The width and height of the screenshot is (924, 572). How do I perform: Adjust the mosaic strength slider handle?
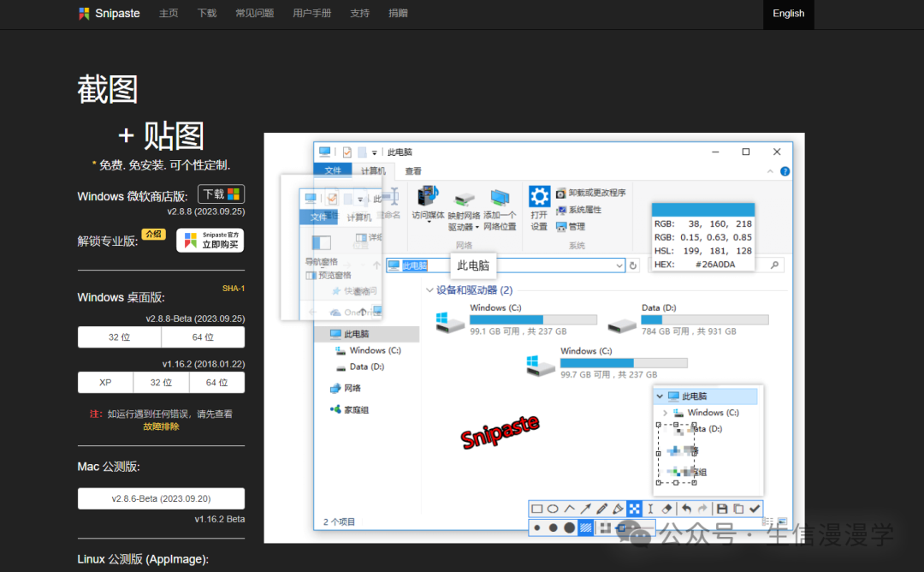pyautogui.click(x=622, y=528)
